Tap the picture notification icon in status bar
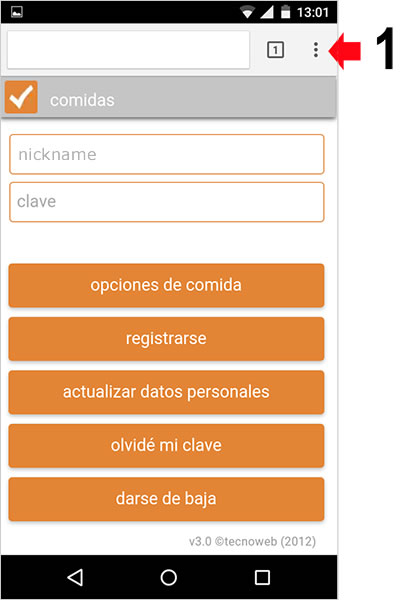Viewport: 404px width, 600px height. [x=17, y=12]
